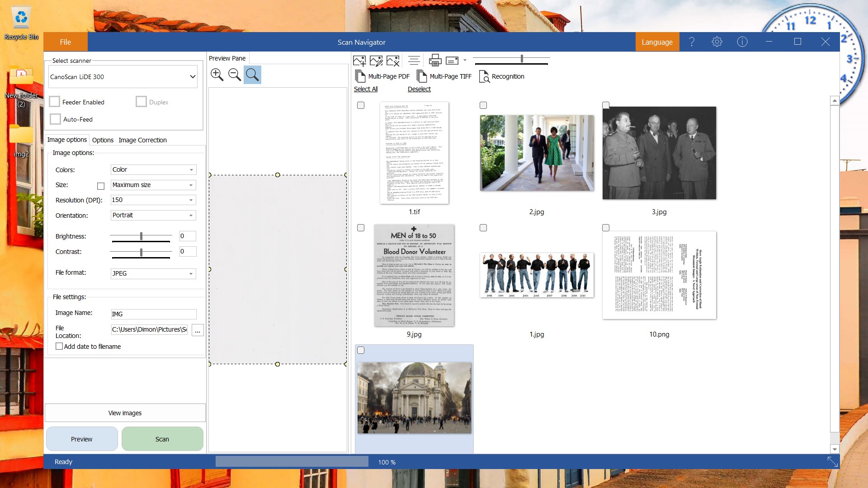Click the zoom in magnifier

[x=217, y=75]
